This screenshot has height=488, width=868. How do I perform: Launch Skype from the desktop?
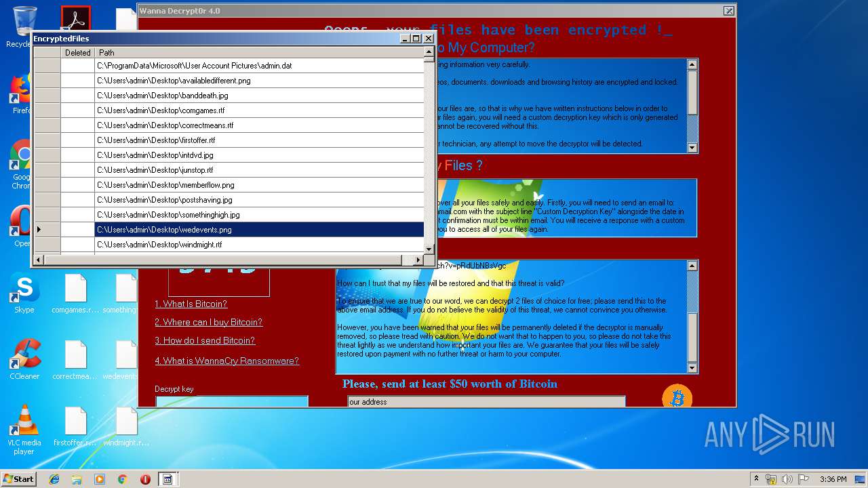(x=24, y=293)
